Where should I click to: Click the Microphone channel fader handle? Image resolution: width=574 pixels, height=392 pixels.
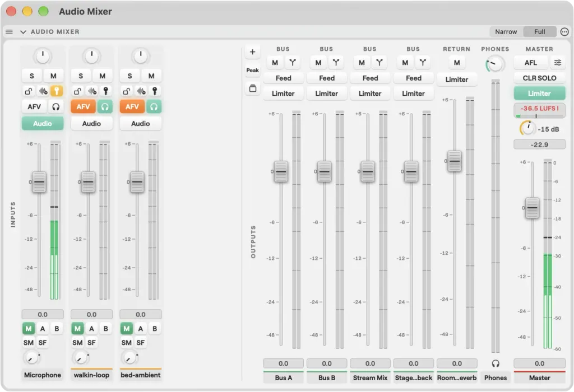(x=39, y=182)
